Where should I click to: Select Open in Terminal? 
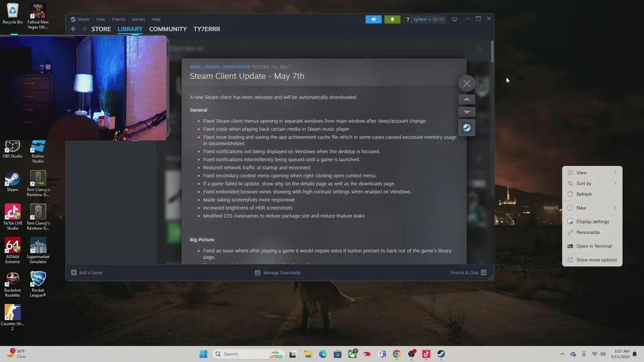point(592,246)
